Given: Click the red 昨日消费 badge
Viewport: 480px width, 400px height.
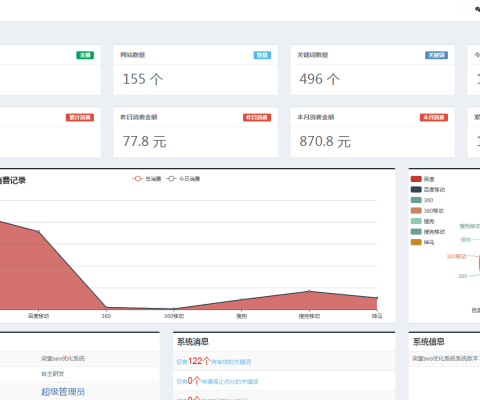Looking at the screenshot, I should (x=257, y=117).
